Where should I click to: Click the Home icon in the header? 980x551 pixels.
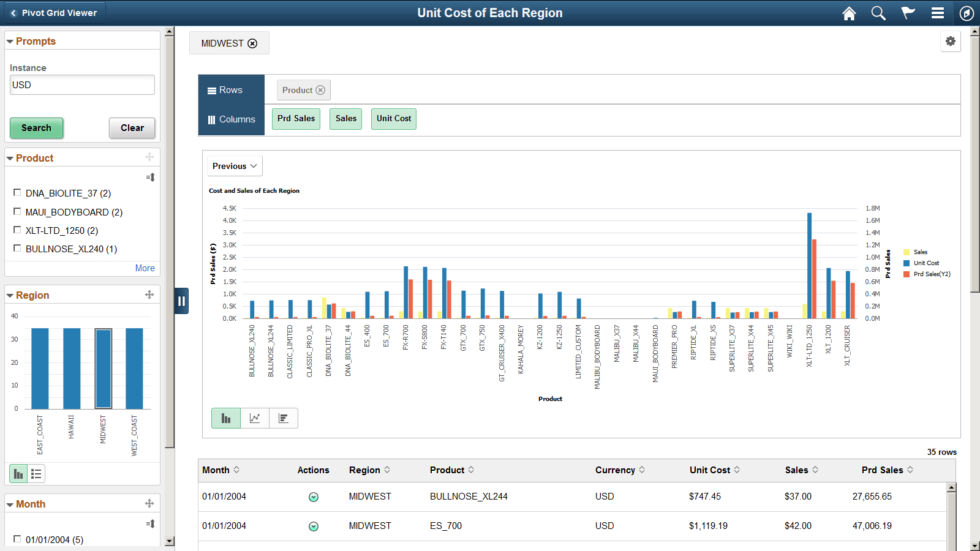849,13
